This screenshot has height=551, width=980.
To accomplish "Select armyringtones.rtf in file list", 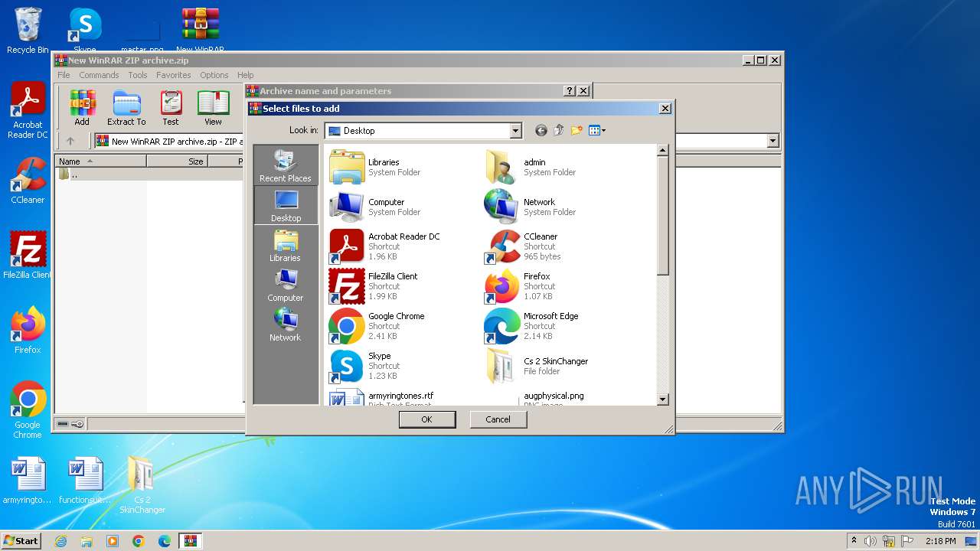I will (x=382, y=396).
